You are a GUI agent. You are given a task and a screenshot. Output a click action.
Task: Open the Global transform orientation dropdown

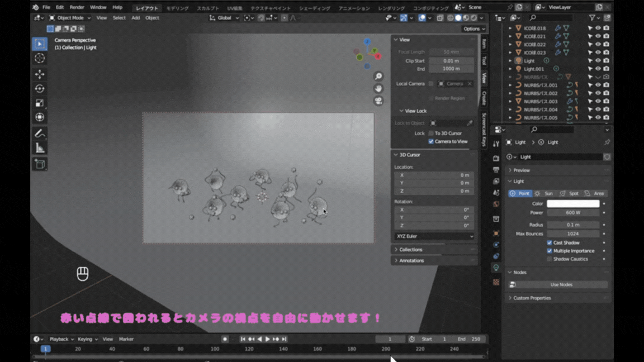pyautogui.click(x=224, y=18)
